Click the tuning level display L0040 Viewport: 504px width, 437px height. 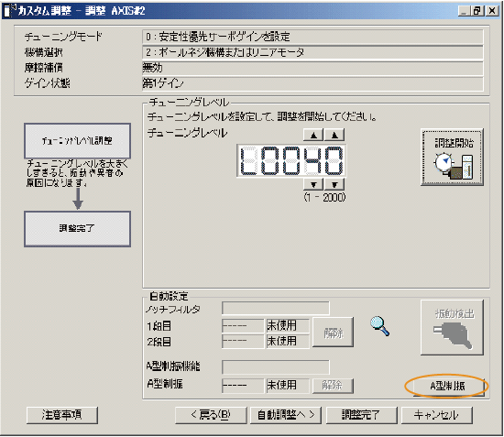coord(291,160)
